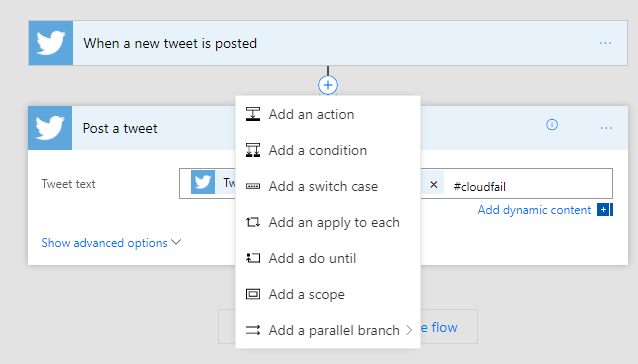Click the Add dynamic content link
The height and width of the screenshot is (364, 638).
tap(534, 210)
